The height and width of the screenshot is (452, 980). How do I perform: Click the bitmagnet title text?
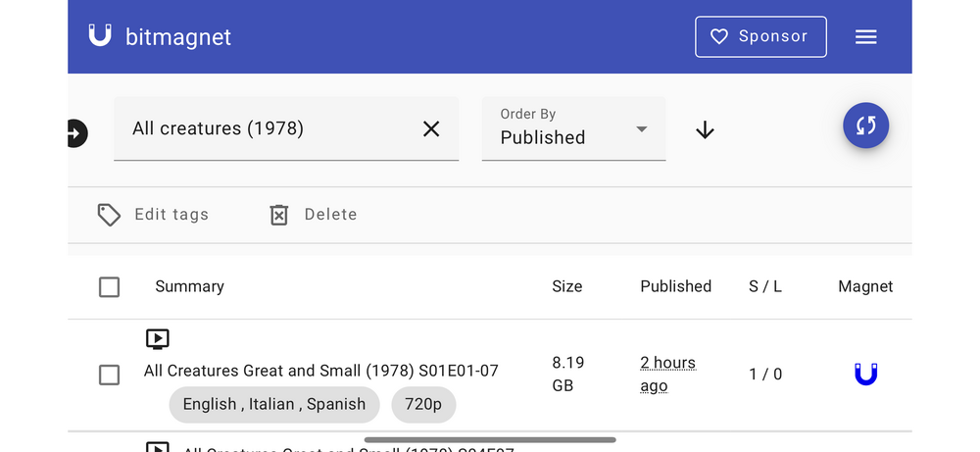click(x=178, y=37)
